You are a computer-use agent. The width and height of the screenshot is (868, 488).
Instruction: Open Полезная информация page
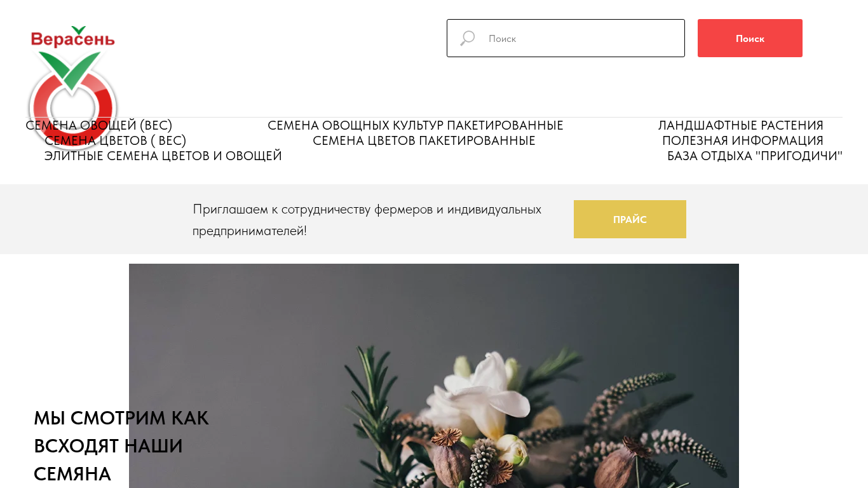[x=743, y=140]
